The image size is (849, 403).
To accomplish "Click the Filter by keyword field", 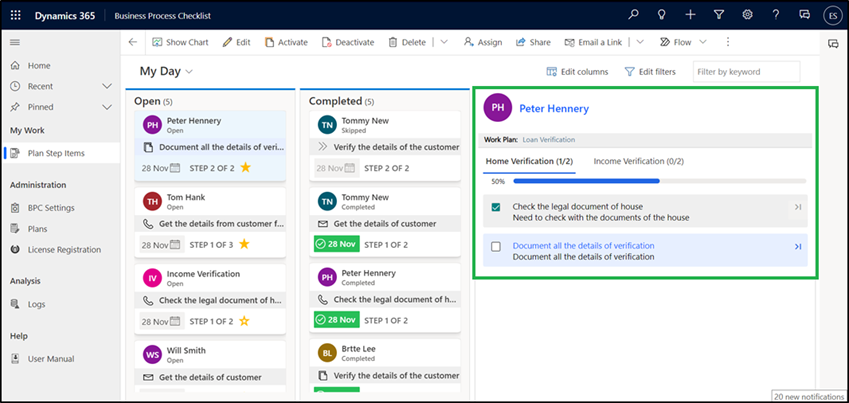I will click(746, 72).
